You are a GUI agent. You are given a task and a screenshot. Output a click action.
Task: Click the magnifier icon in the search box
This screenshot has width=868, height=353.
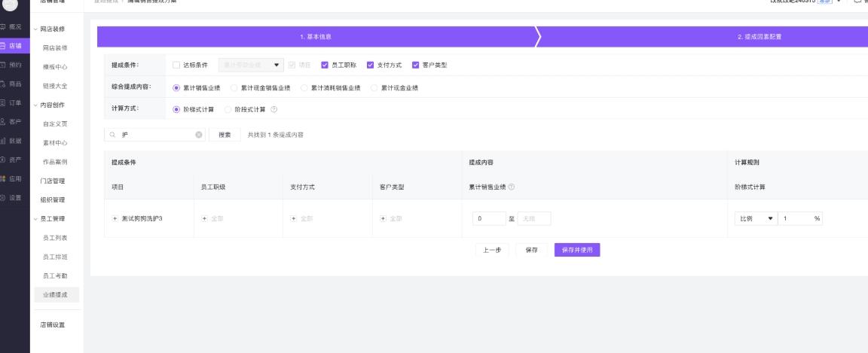click(113, 135)
